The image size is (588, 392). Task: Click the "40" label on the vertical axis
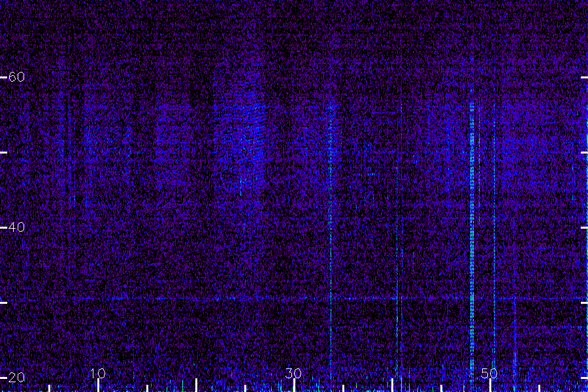[x=16, y=227]
